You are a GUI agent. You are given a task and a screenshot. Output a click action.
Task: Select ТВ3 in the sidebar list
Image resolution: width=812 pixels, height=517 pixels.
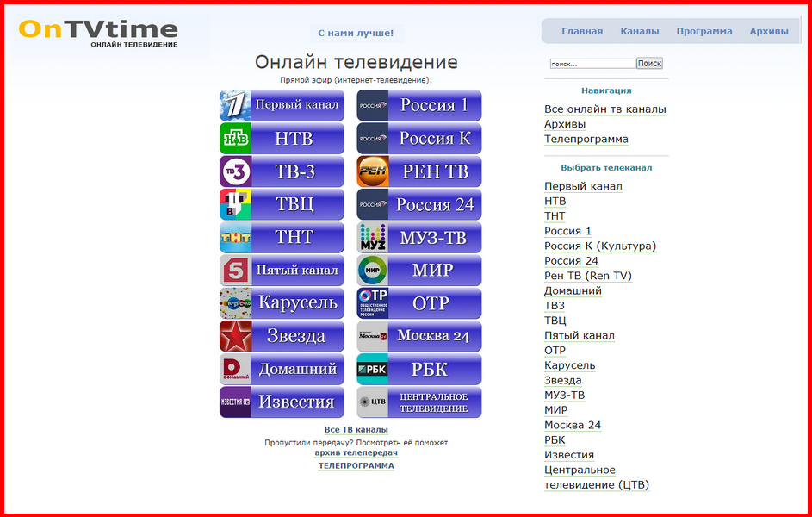click(x=555, y=306)
